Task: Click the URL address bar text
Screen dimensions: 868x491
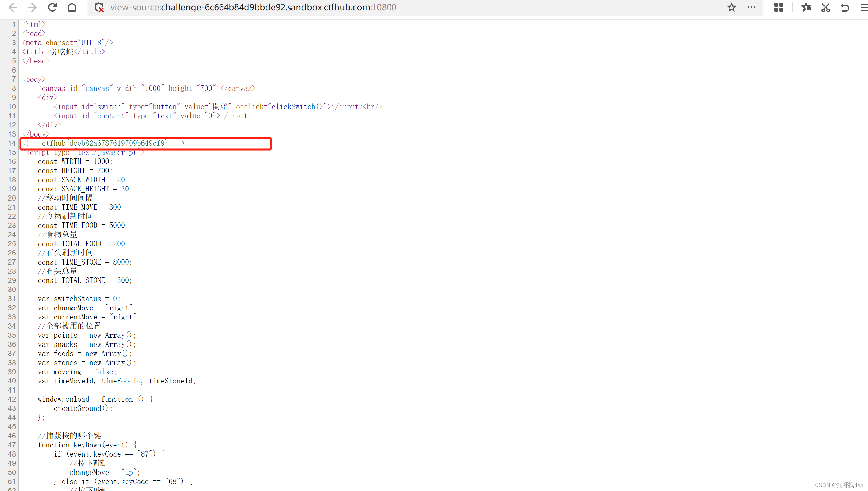Action: pyautogui.click(x=253, y=7)
